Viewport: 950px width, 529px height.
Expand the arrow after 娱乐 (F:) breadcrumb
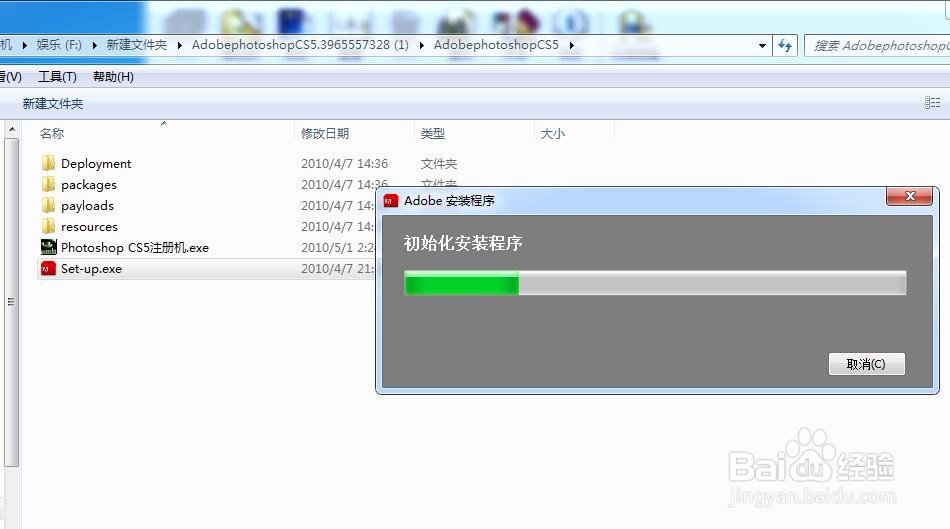(95, 45)
